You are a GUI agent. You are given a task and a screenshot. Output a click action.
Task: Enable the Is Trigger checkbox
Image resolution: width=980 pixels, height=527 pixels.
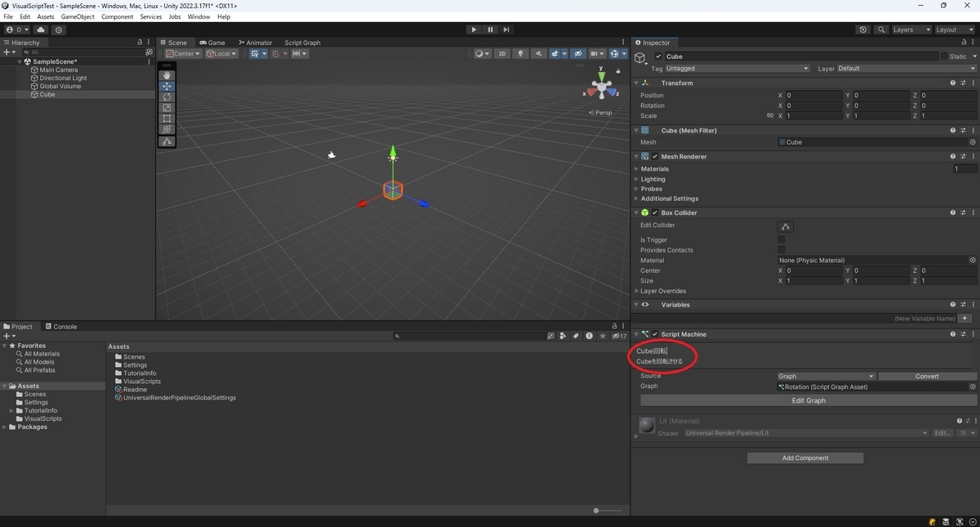coord(782,240)
